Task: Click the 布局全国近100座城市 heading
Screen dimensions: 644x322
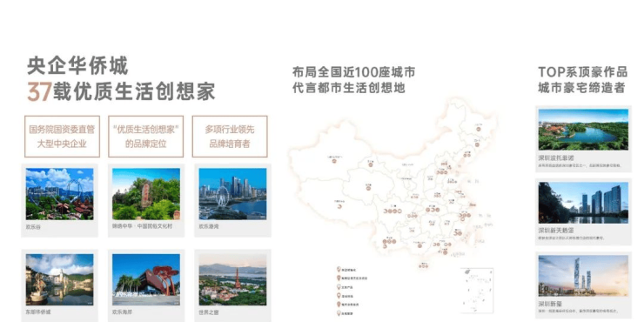Action: point(353,73)
